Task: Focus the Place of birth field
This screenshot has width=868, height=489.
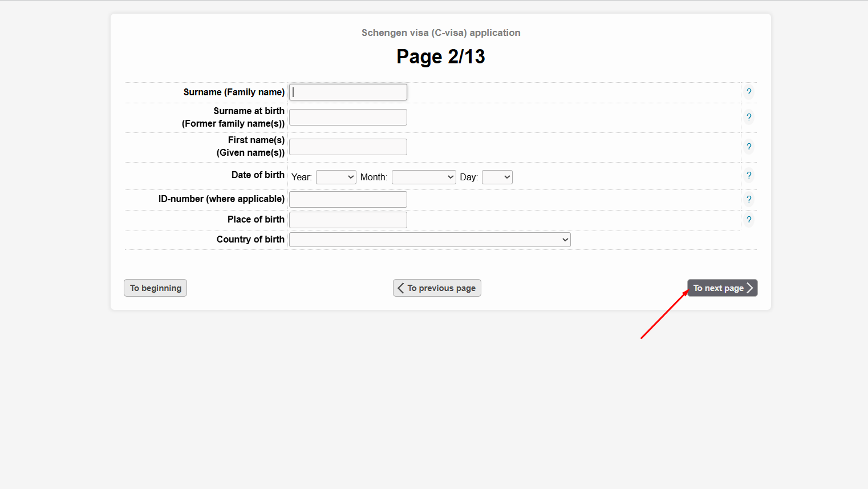Action: [x=348, y=220]
